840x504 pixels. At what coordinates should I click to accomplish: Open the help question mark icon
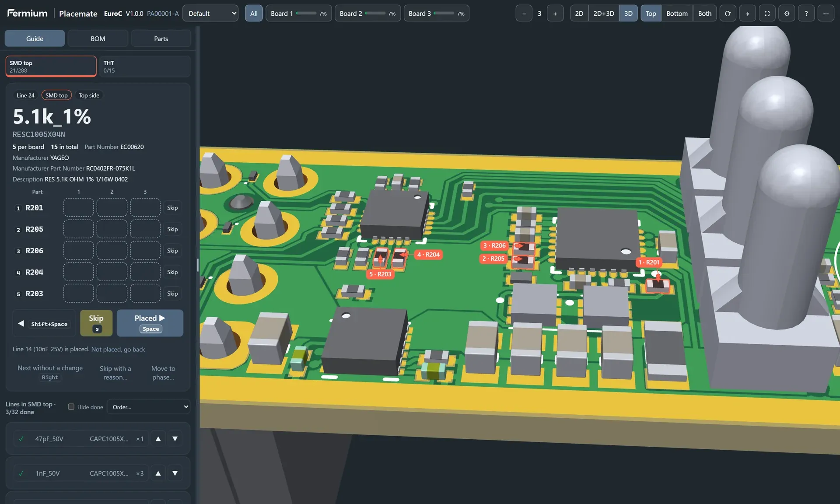[806, 14]
